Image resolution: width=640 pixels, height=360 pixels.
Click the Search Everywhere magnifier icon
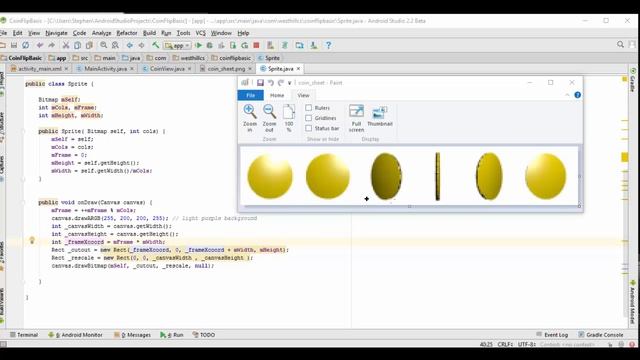pyautogui.click(x=620, y=44)
